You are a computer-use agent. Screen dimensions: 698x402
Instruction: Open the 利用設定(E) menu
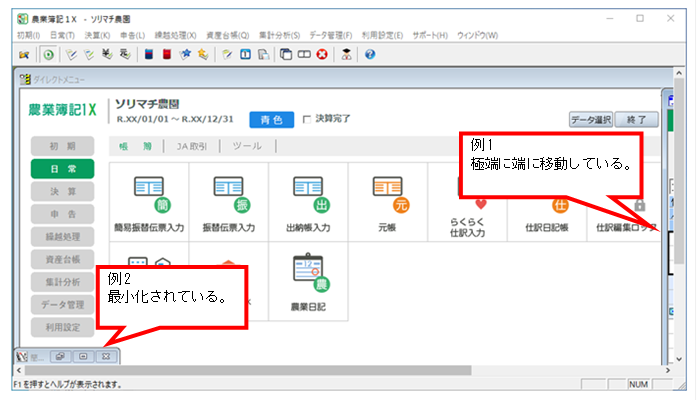[382, 35]
